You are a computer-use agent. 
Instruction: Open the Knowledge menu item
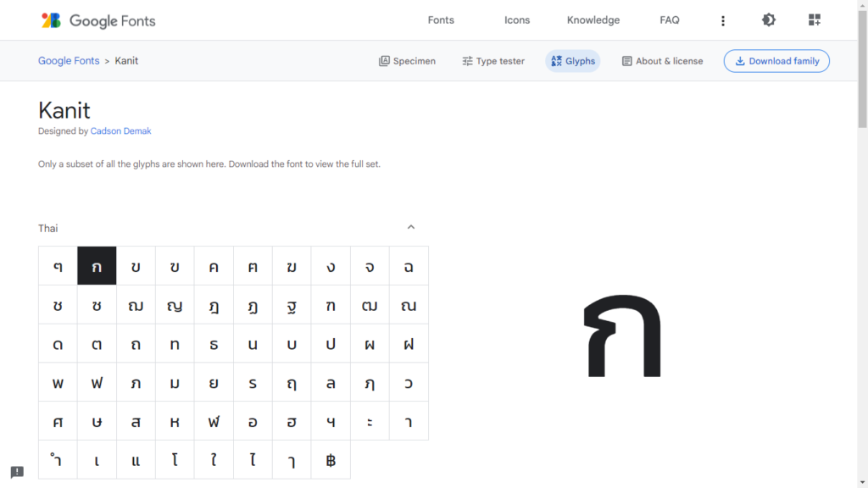593,20
